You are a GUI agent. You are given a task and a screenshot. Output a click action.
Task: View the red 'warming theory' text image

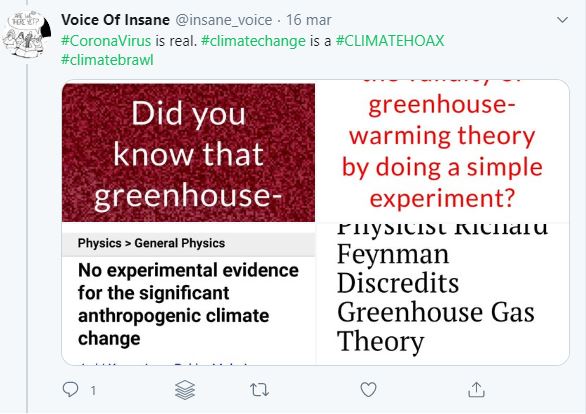(442, 151)
